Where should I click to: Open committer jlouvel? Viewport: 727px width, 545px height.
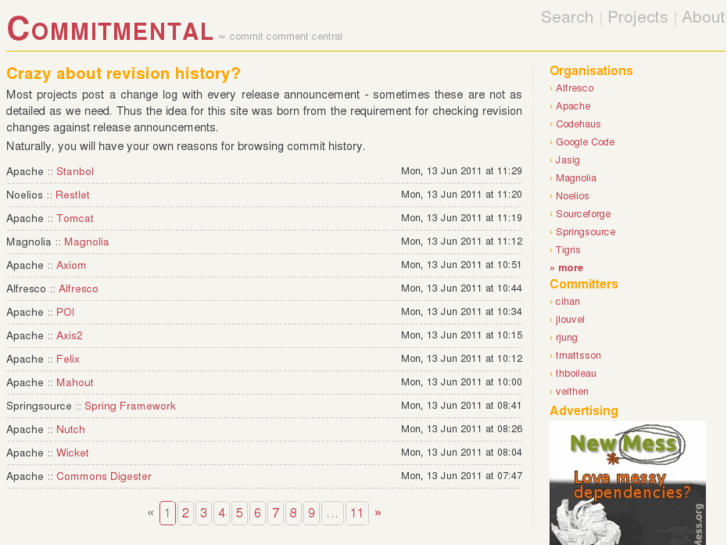570,320
